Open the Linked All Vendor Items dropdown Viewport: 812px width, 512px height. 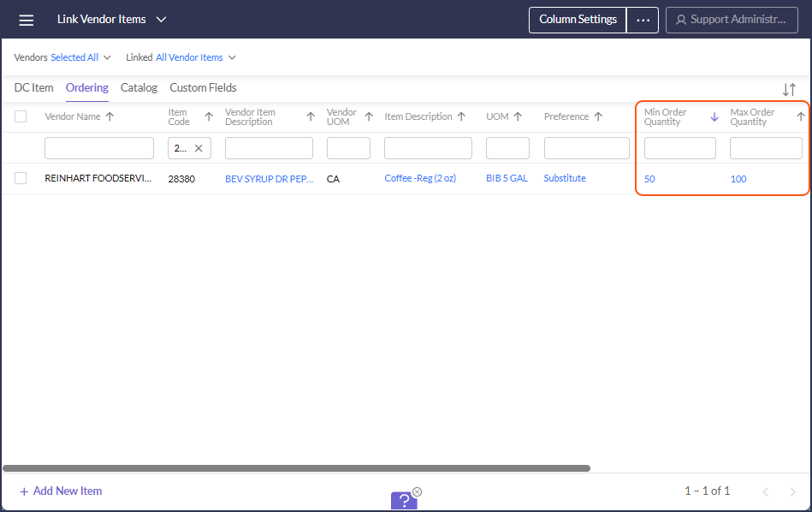(181, 57)
